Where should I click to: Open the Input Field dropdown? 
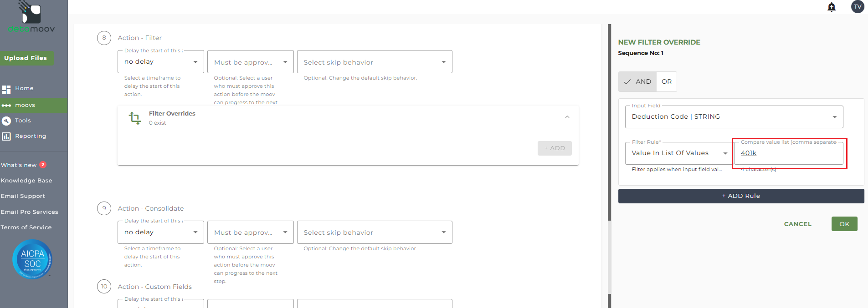734,117
